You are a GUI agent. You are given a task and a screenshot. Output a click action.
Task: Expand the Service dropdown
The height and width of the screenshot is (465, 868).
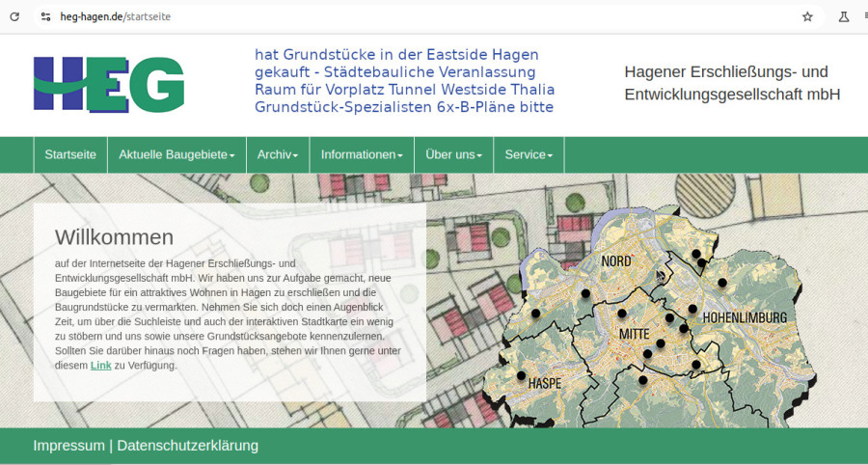click(529, 154)
